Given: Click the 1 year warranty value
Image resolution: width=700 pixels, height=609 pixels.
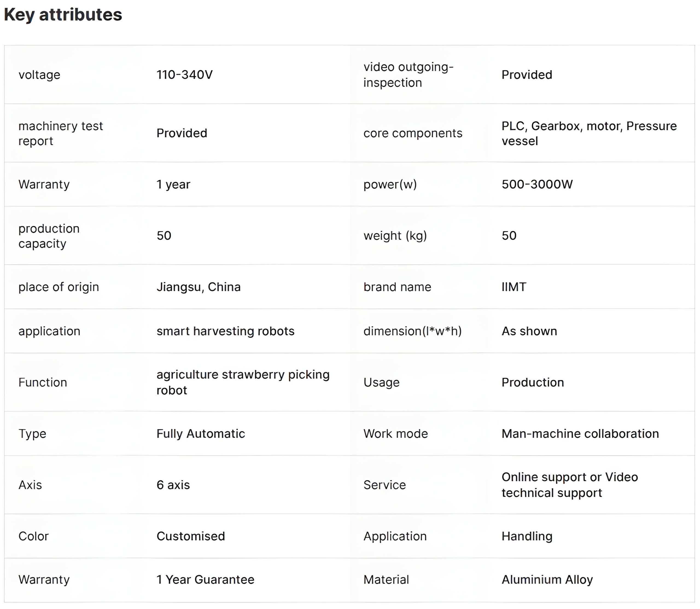Looking at the screenshot, I should (x=173, y=184).
